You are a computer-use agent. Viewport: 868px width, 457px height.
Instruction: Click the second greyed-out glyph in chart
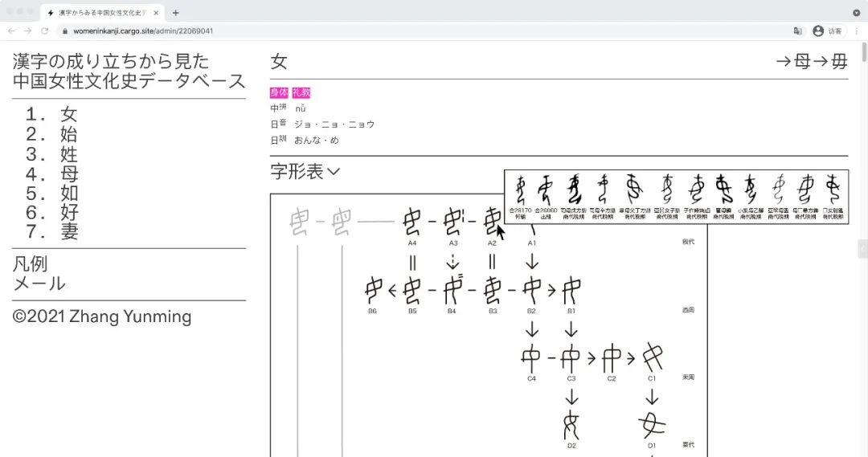(341, 222)
